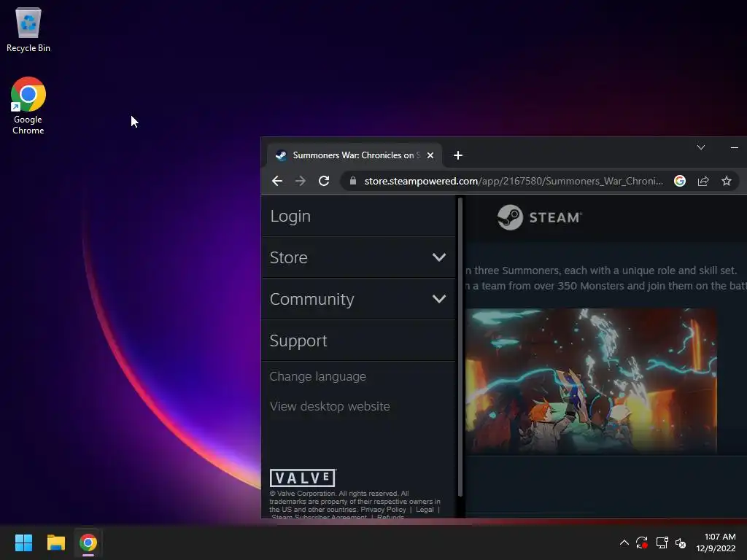Expand Community using its chevron arrow

[438, 299]
